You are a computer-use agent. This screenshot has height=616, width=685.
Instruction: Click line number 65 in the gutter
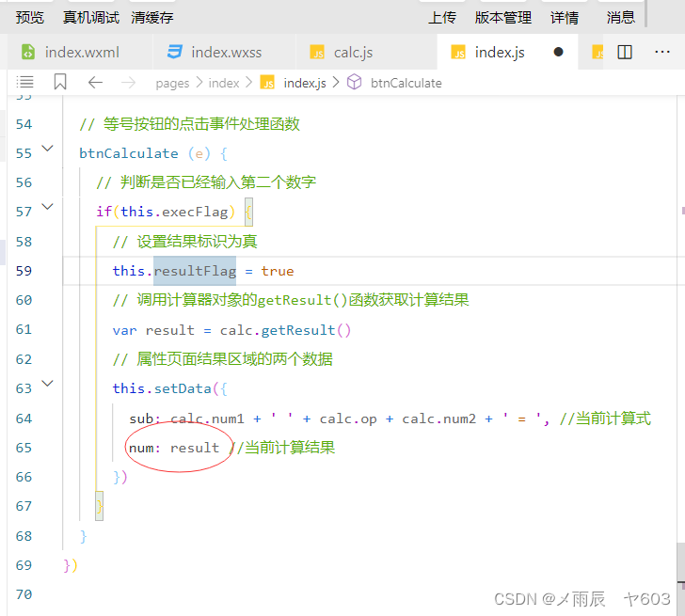pyautogui.click(x=24, y=448)
